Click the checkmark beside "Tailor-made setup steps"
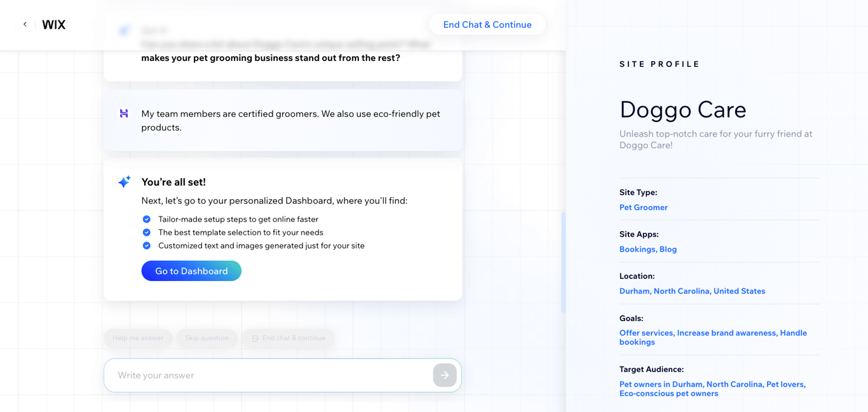The height and width of the screenshot is (412, 868). (x=146, y=219)
